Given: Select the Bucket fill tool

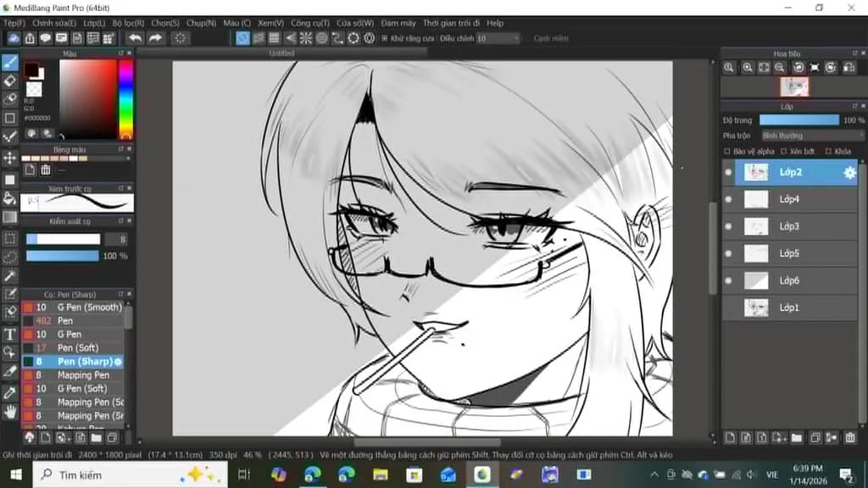Looking at the screenshot, I should coord(10,198).
